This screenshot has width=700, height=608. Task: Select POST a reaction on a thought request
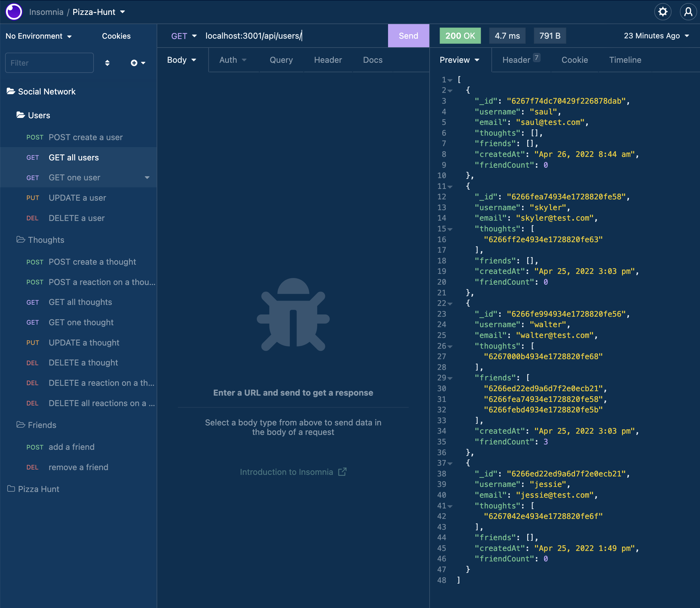(x=78, y=282)
